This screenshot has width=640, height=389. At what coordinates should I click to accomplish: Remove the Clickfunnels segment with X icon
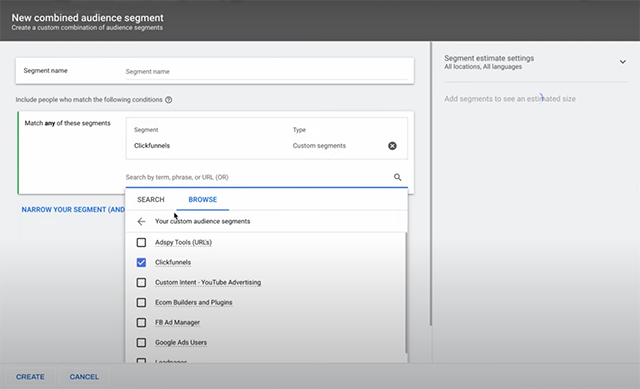[392, 146]
